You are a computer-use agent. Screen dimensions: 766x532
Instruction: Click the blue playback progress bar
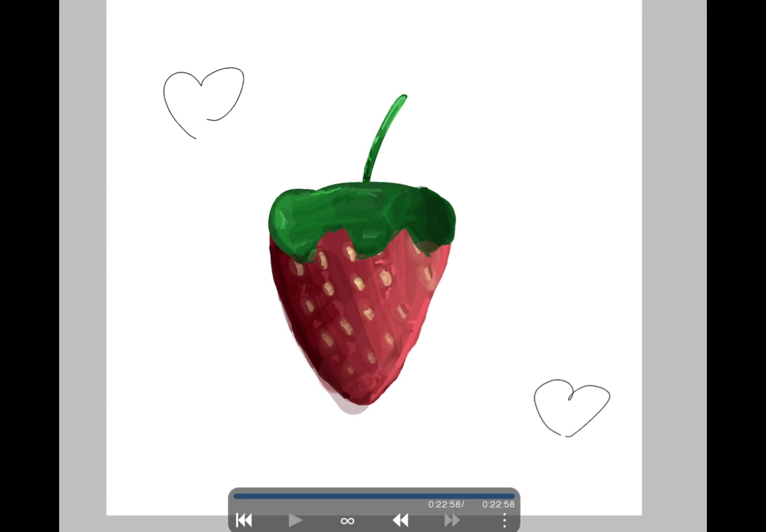374,496
